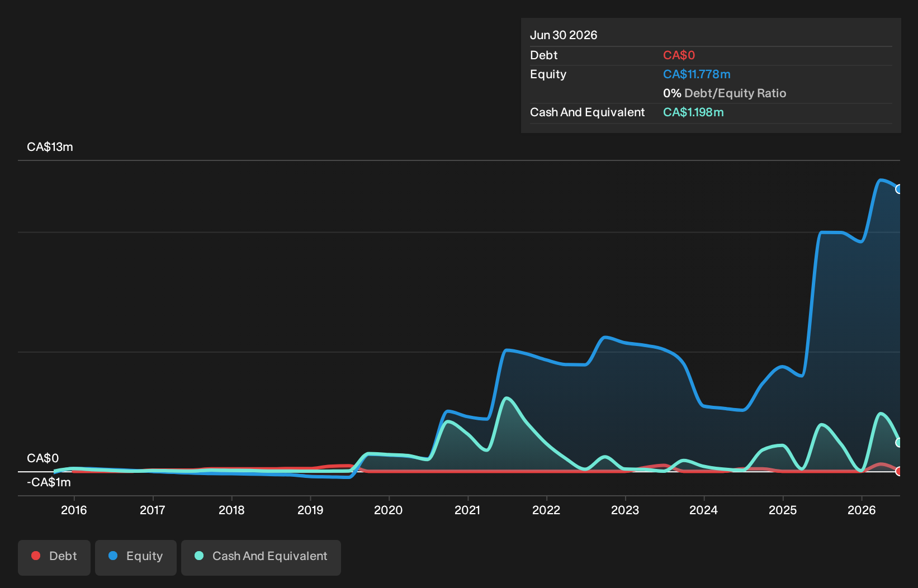
Task: Click the Cash And Equivalent tooltip label
Action: pos(588,112)
